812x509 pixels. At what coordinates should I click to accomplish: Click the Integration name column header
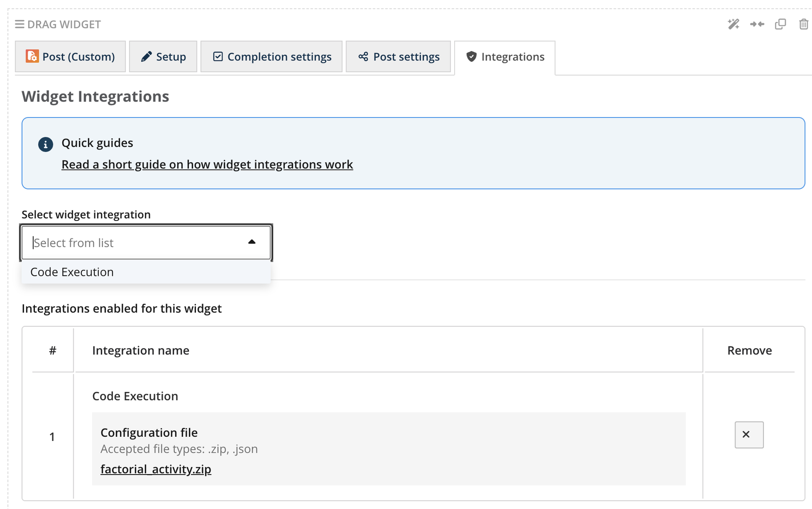point(141,350)
